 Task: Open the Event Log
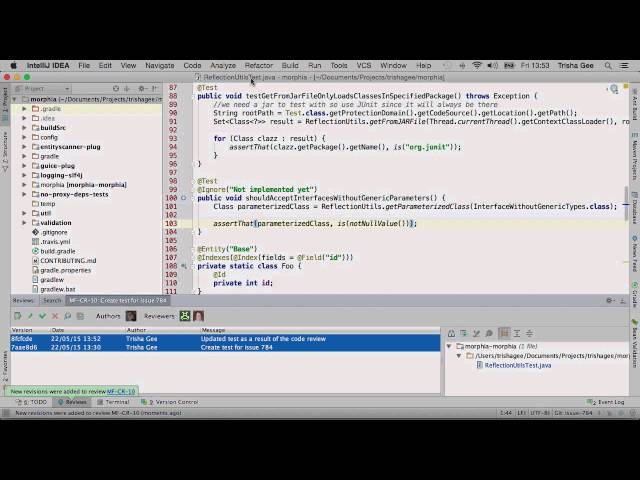pyautogui.click(x=606, y=402)
